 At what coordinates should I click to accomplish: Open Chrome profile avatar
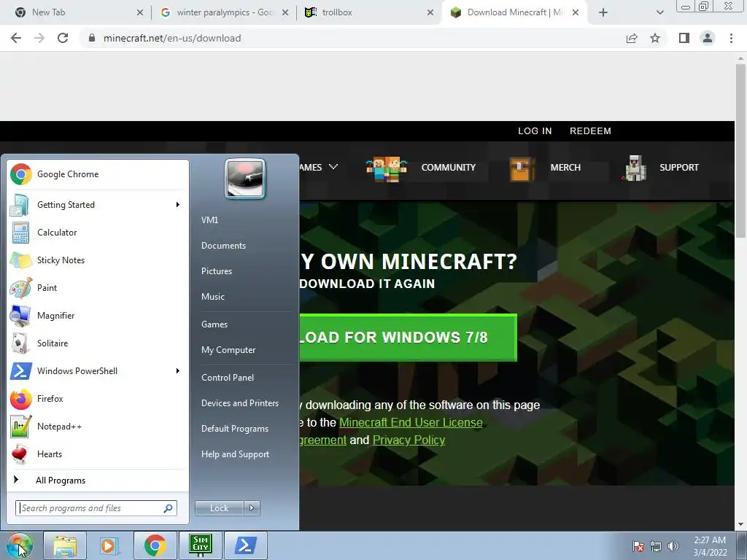click(708, 38)
